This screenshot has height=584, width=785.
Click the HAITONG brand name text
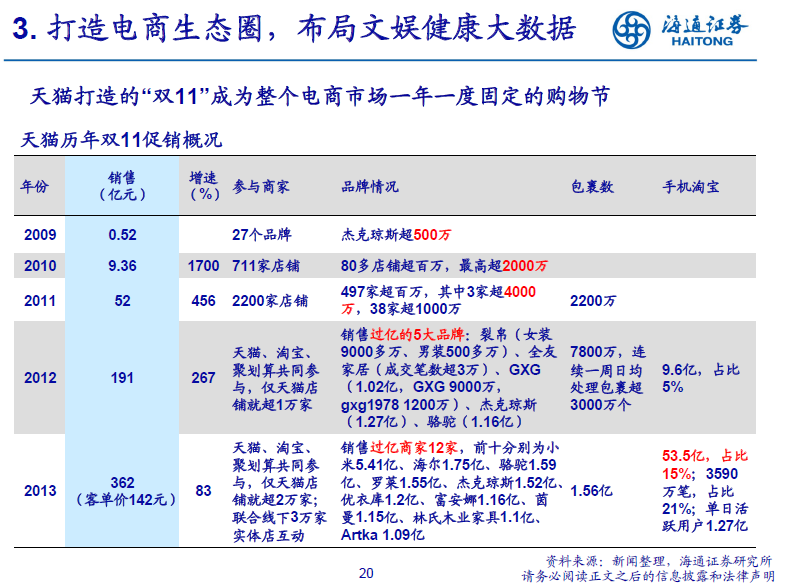click(702, 42)
